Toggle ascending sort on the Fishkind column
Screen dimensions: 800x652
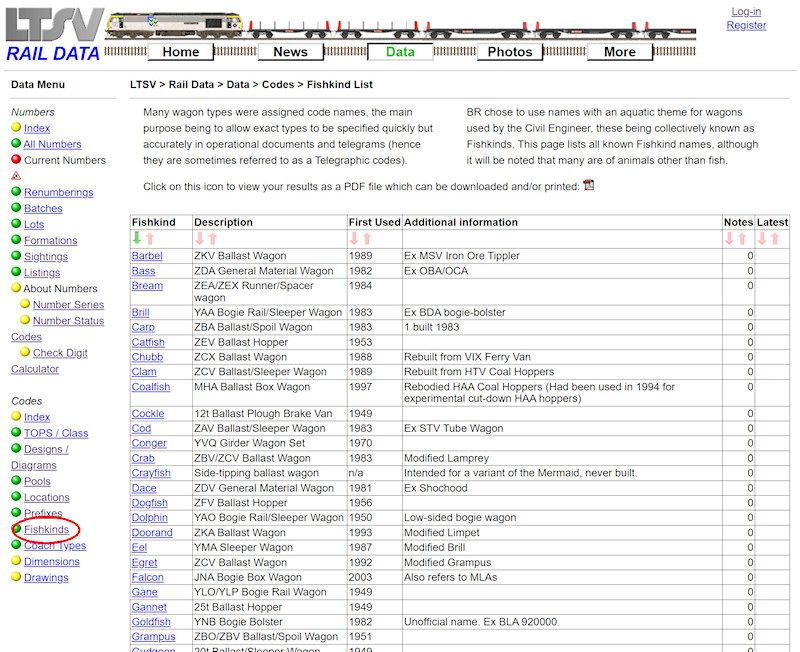pyautogui.click(x=150, y=238)
